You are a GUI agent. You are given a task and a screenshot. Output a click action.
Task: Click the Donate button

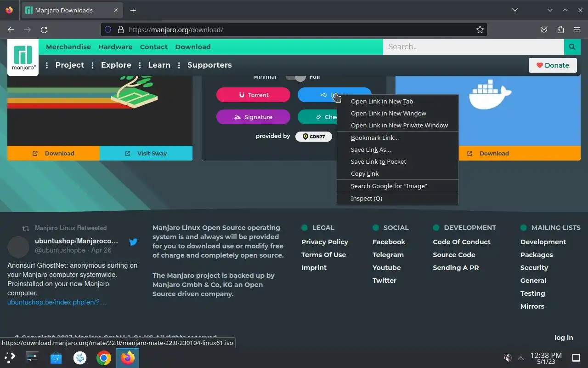tap(552, 65)
